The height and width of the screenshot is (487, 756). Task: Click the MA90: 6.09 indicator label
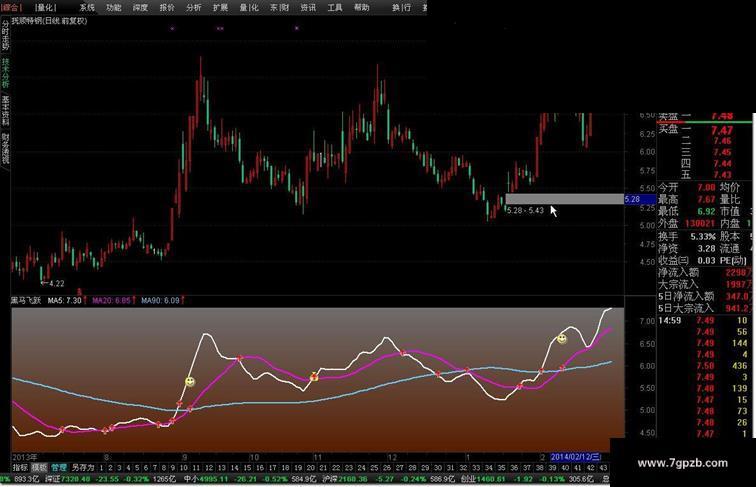(161, 300)
